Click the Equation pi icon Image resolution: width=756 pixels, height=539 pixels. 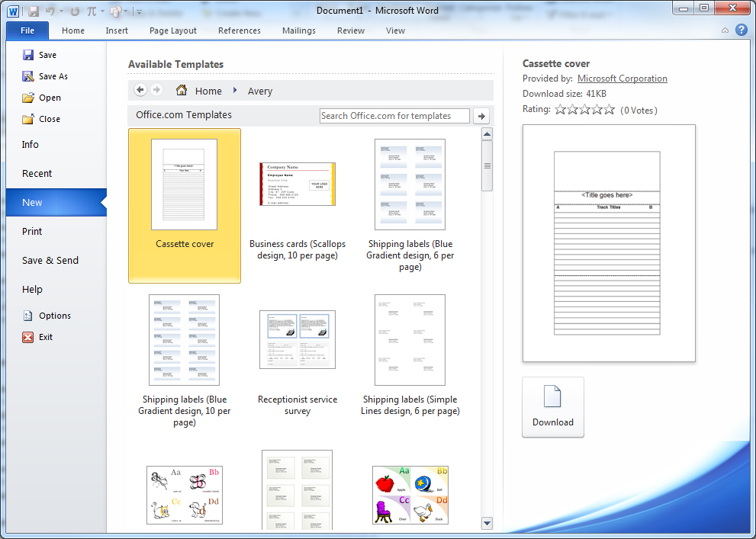tap(92, 11)
